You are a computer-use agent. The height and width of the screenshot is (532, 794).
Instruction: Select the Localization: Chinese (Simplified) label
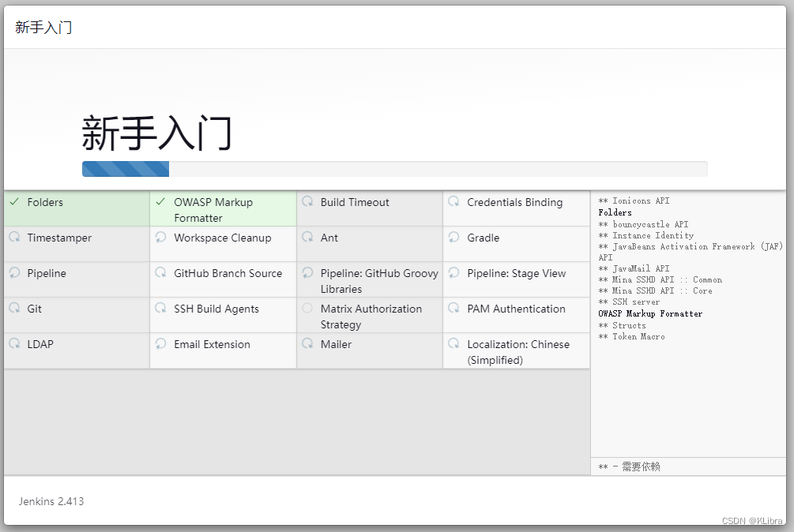click(x=518, y=352)
